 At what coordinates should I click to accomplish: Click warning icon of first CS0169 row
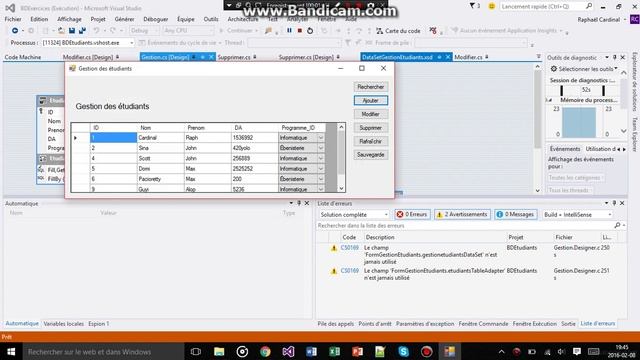[334, 248]
